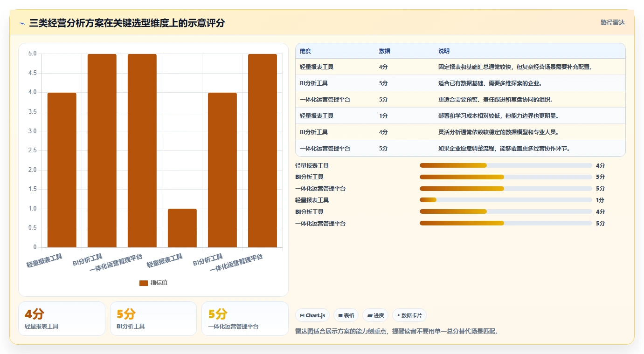Click the 3.5 y-axis label

pyautogui.click(x=32, y=112)
